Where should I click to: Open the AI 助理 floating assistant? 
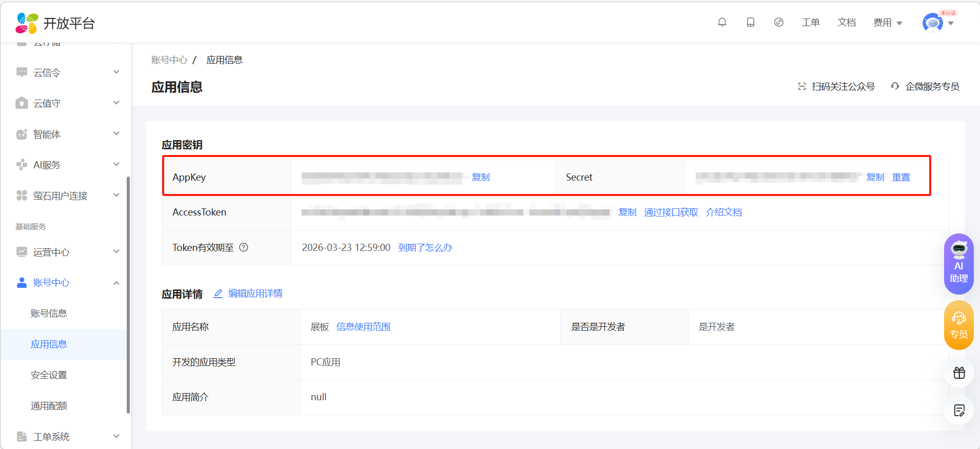(958, 264)
